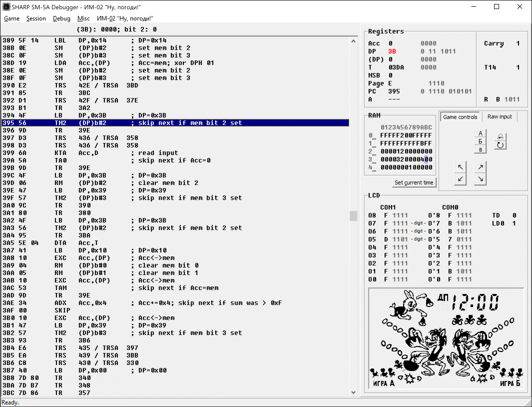
Task: Click the LD0 value in LCD panel
Action: [514, 223]
